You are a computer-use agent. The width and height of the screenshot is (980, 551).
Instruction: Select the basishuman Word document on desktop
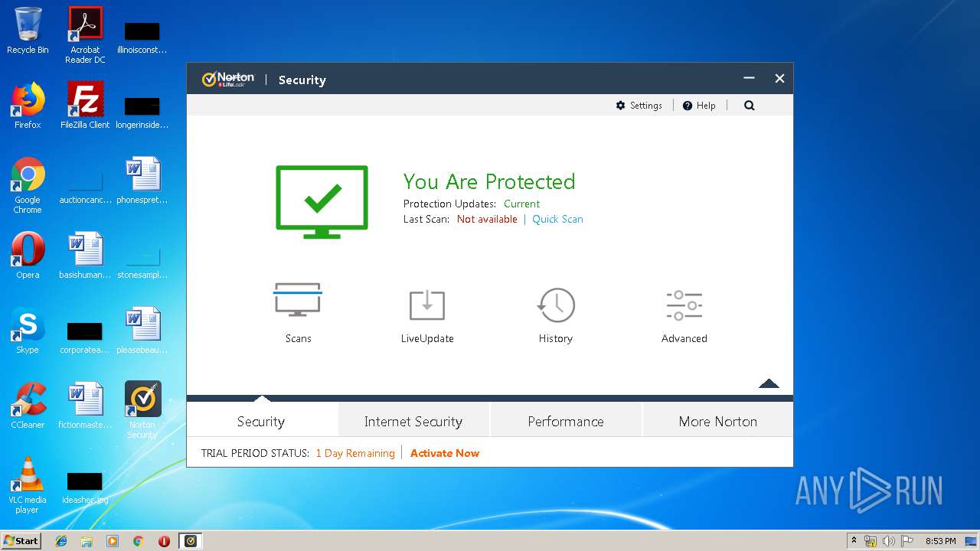pyautogui.click(x=85, y=256)
